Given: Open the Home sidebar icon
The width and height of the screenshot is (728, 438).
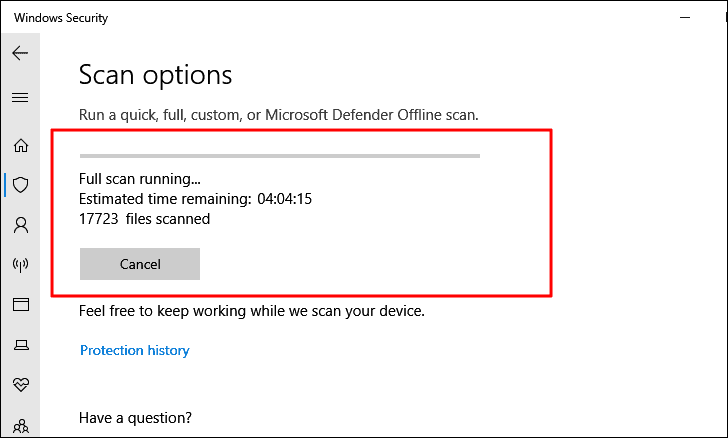Looking at the screenshot, I should (20, 145).
